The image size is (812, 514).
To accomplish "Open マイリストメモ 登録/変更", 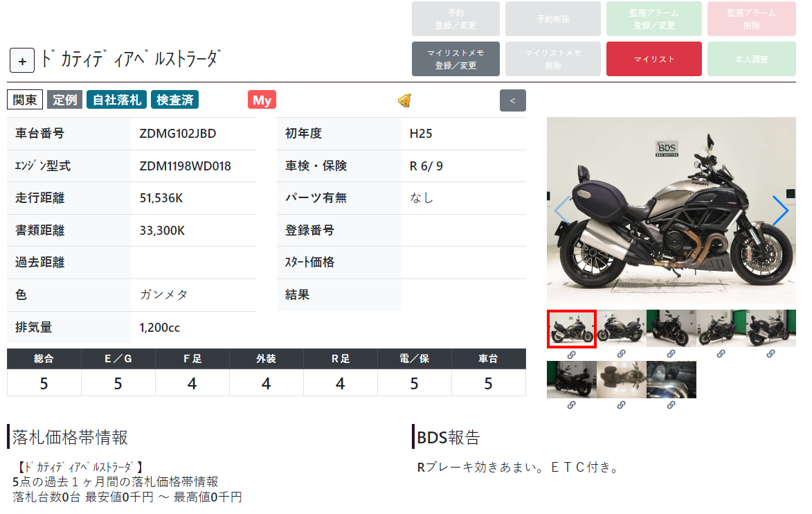I will [x=455, y=59].
